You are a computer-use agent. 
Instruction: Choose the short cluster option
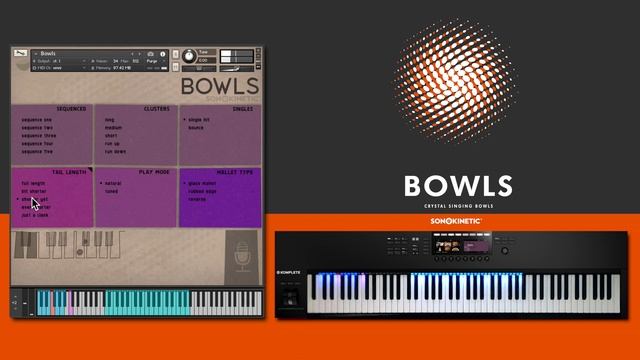coord(111,136)
